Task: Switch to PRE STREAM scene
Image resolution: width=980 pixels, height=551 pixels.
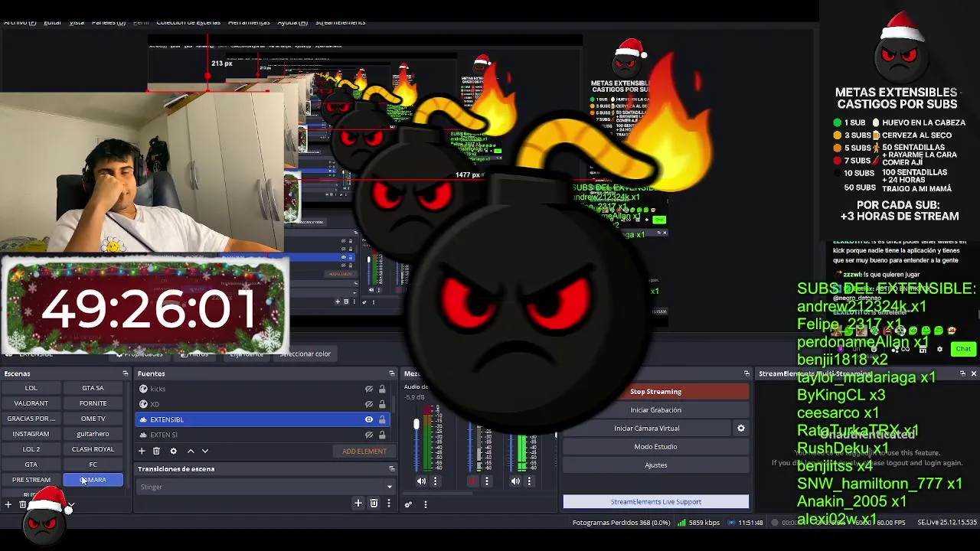Action: [x=31, y=480]
